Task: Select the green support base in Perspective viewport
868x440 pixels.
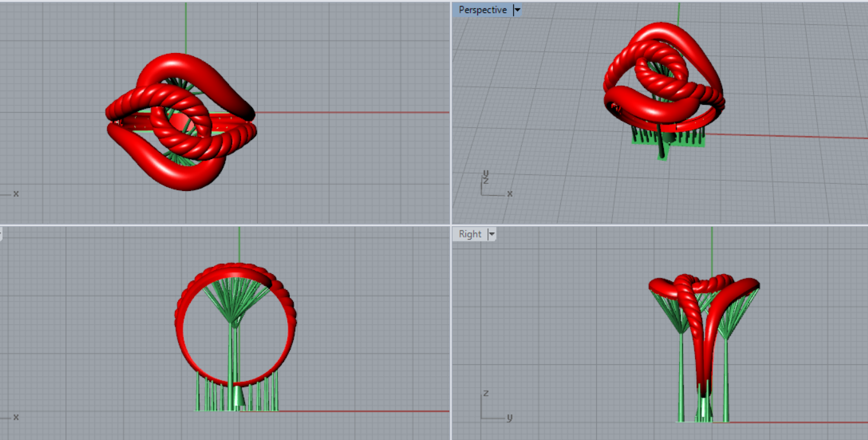Action: (668, 139)
